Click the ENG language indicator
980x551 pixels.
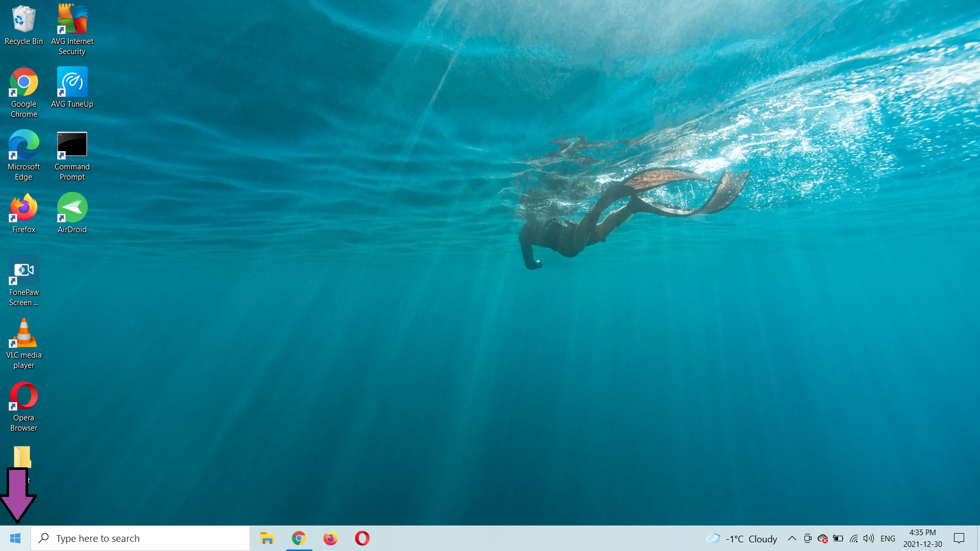tap(888, 538)
